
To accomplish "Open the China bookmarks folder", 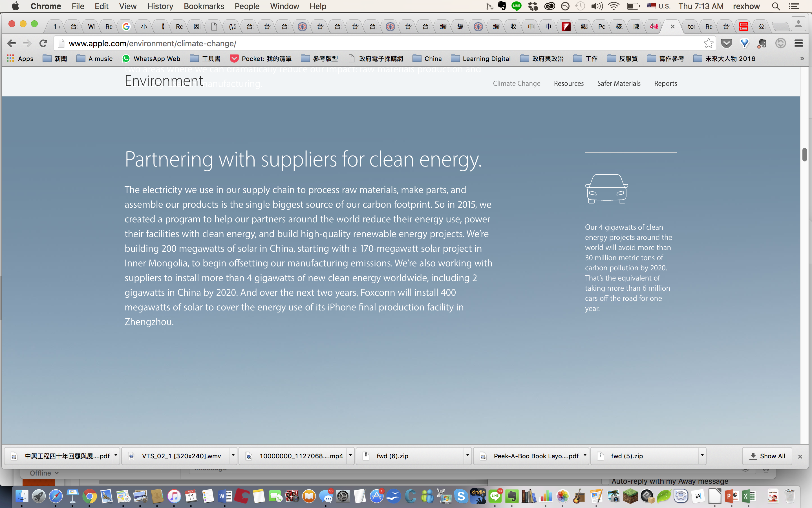I will (x=427, y=58).
